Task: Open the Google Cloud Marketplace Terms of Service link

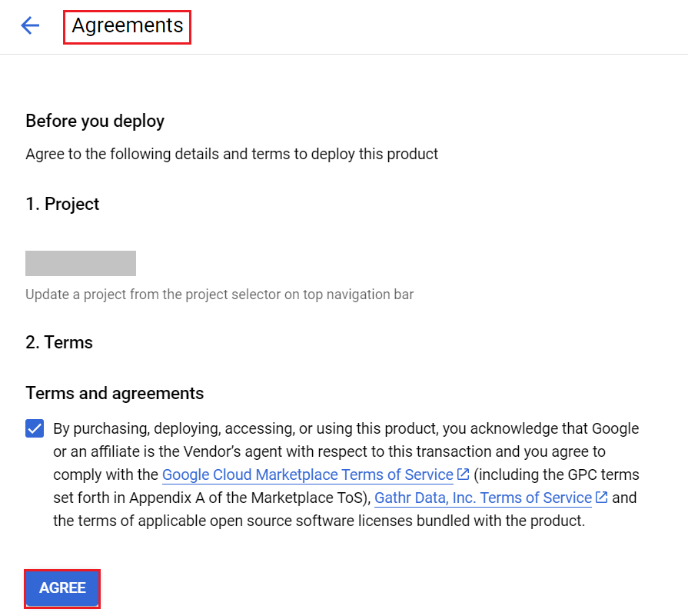Action: point(307,474)
